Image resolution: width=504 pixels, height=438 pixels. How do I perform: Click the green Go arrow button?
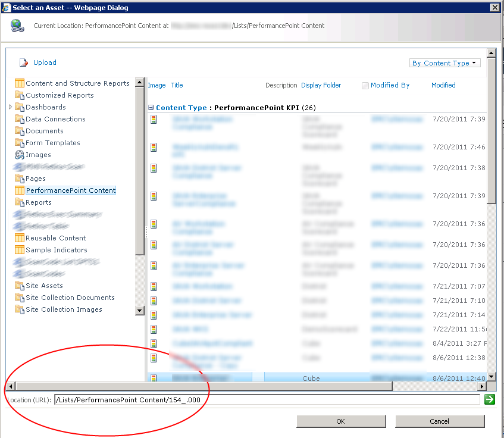pyautogui.click(x=489, y=399)
